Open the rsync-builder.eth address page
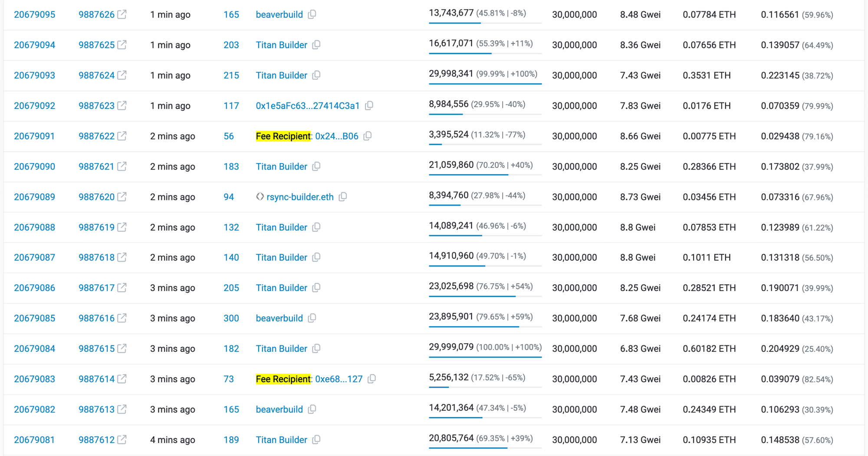The image size is (868, 456). coord(300,197)
